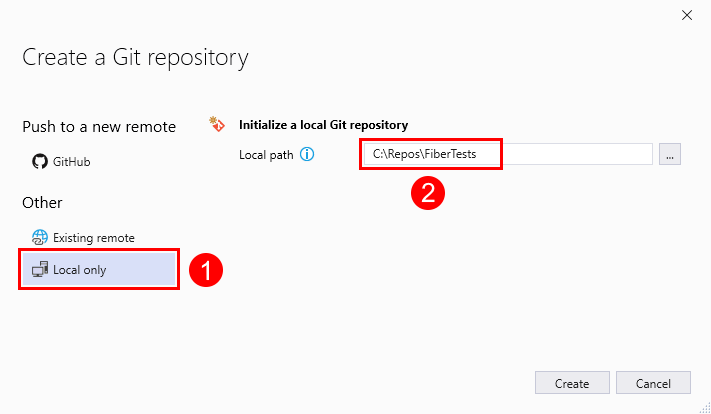Click the Local only computer icon
The image size is (711, 414).
click(x=40, y=270)
